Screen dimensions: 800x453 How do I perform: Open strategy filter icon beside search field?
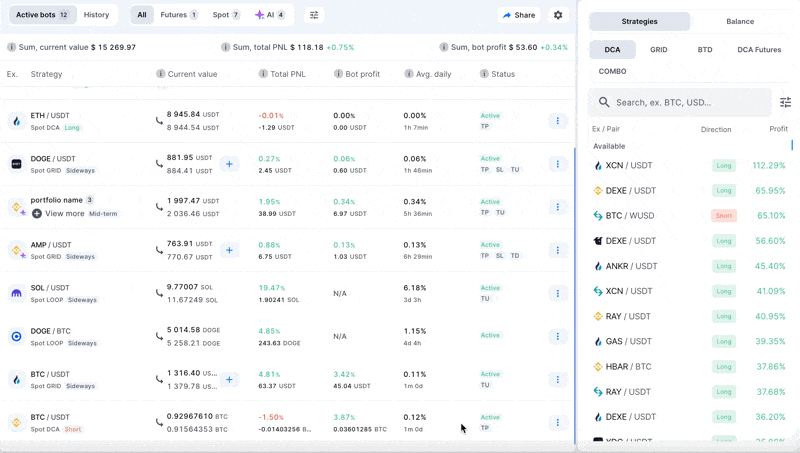coord(785,102)
